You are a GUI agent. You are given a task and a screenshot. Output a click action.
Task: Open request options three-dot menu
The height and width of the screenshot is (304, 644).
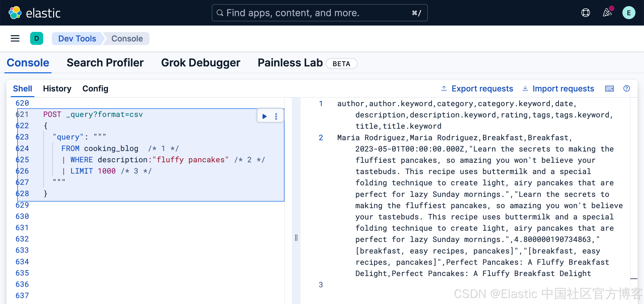(276, 116)
